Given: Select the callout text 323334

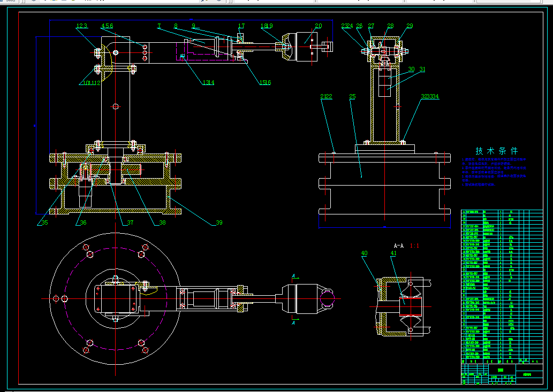Looking at the screenshot, I should (x=430, y=96).
